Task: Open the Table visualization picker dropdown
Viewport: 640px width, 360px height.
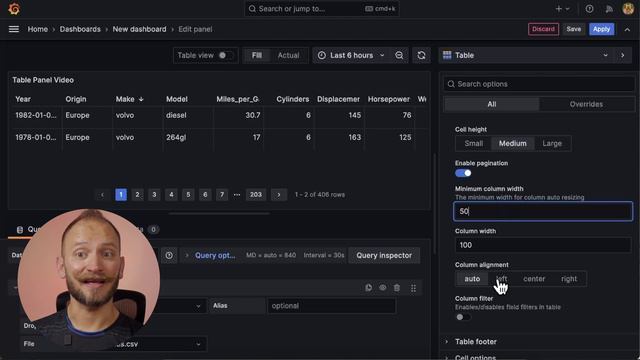Action: tap(526, 55)
